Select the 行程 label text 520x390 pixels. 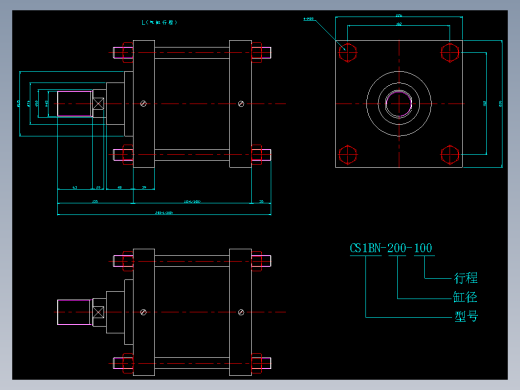tap(466, 278)
